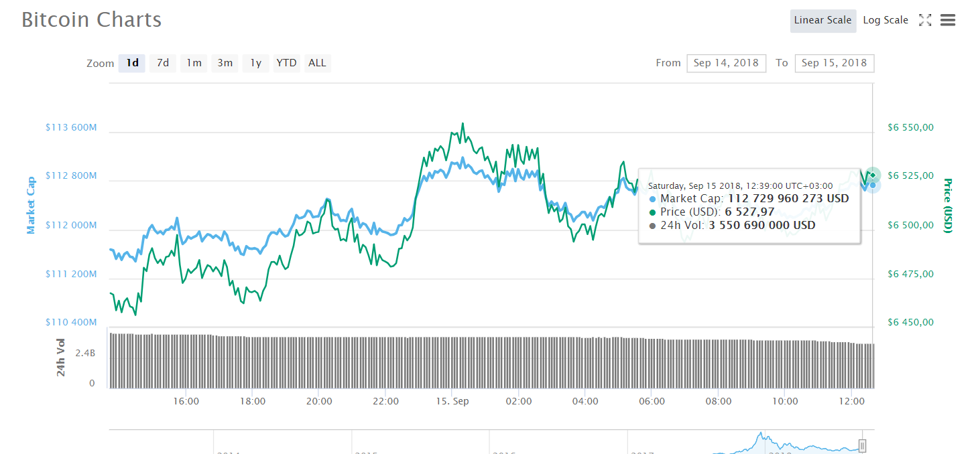Viewport: 980px width, 454px height.
Task: Set zoom to 1m
Action: (x=194, y=63)
